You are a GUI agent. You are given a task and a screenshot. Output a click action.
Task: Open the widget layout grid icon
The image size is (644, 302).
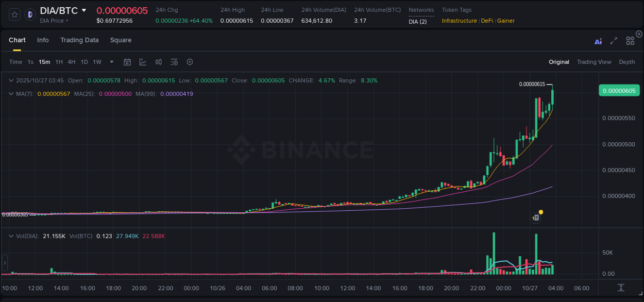(x=630, y=41)
